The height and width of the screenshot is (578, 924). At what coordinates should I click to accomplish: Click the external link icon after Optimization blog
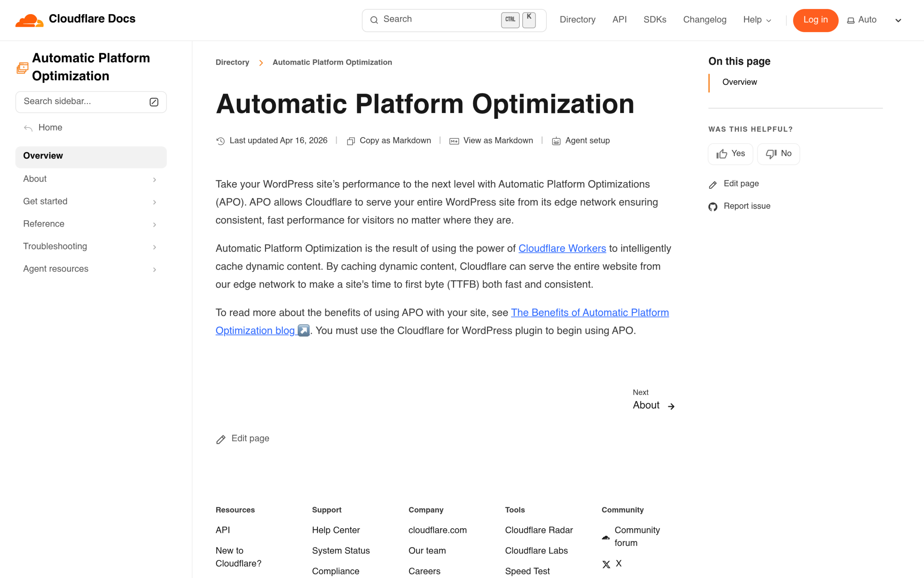[304, 330]
